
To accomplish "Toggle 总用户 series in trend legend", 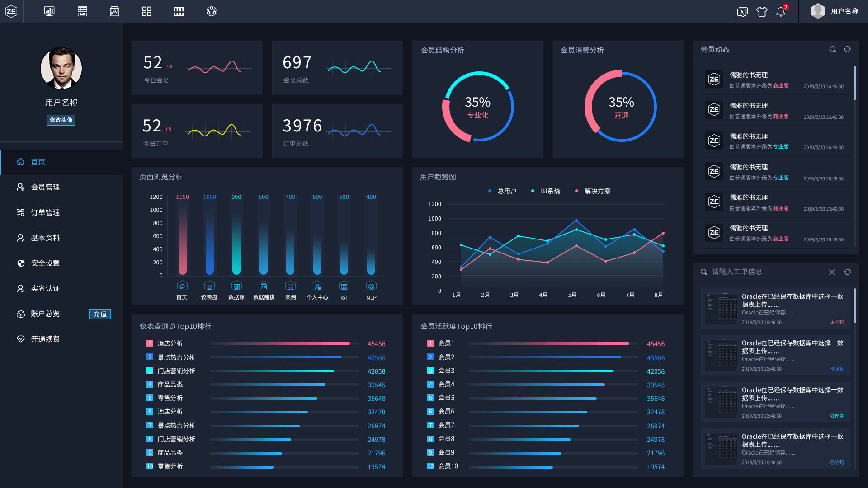I will [501, 191].
